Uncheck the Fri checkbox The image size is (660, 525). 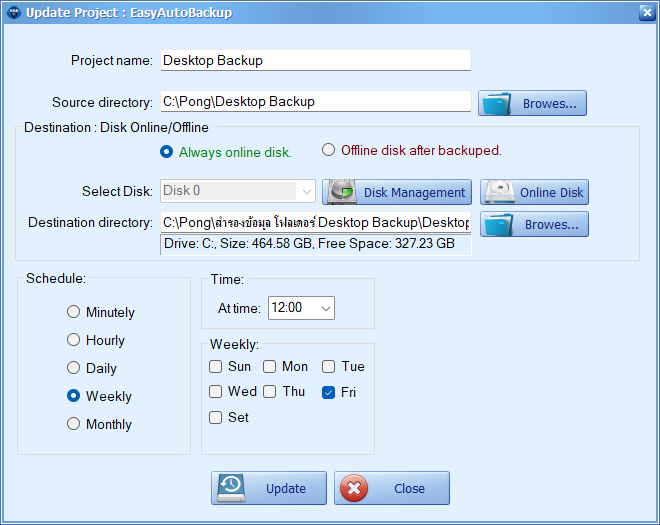328,392
